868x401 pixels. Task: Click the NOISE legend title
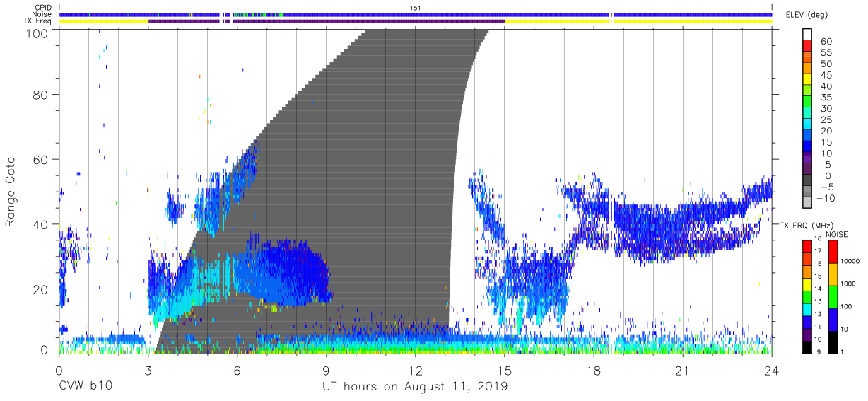point(838,234)
